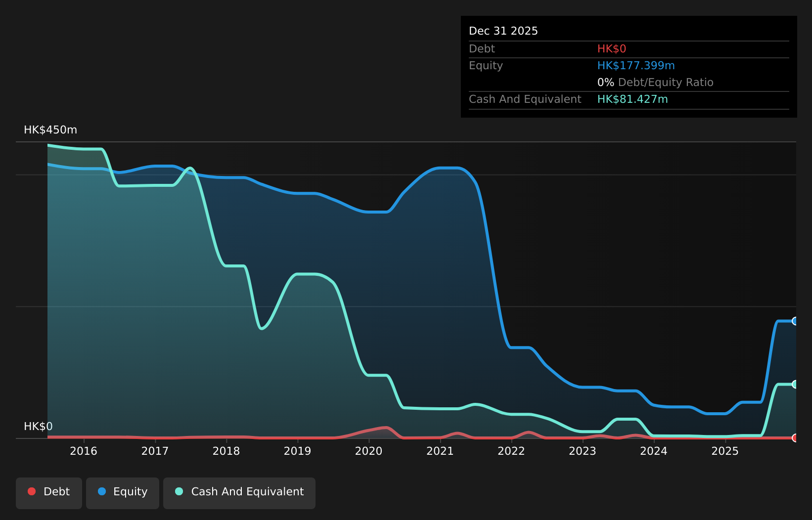Toggle the Debt legend button

coord(49,493)
